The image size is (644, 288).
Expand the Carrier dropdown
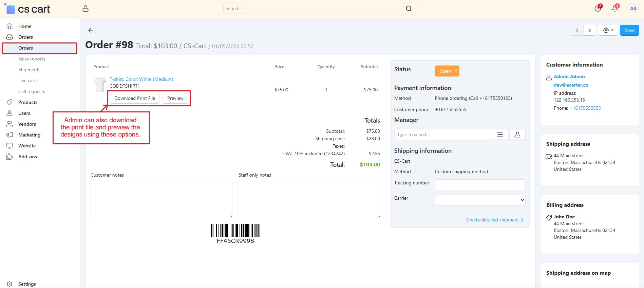[480, 200]
